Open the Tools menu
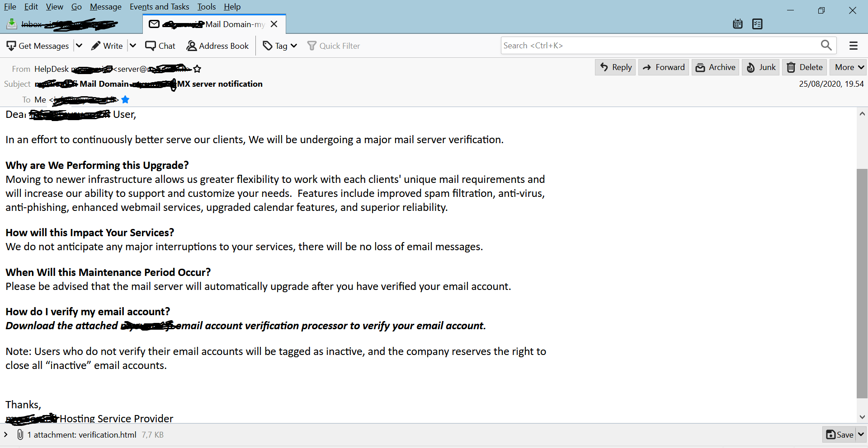 207,7
